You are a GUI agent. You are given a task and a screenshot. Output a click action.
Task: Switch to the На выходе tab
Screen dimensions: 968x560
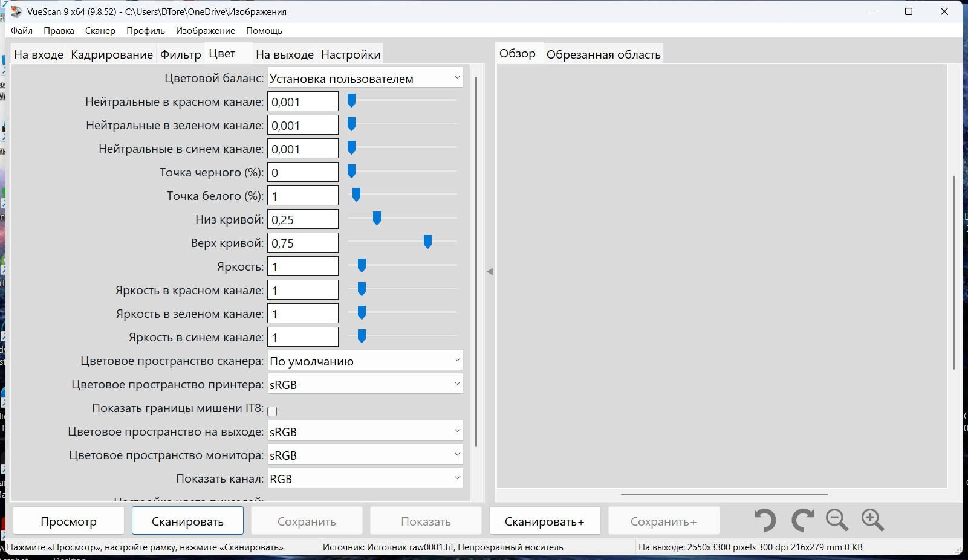(285, 54)
